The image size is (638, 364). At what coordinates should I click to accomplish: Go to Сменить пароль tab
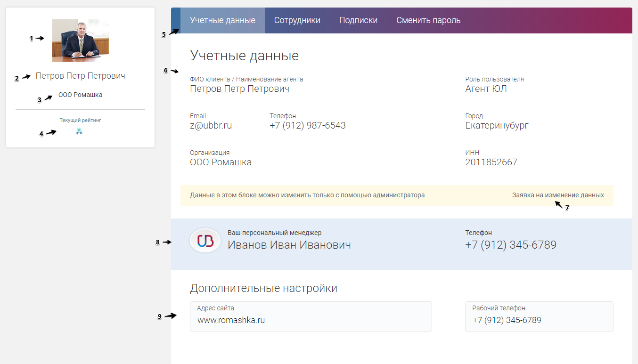click(x=428, y=20)
